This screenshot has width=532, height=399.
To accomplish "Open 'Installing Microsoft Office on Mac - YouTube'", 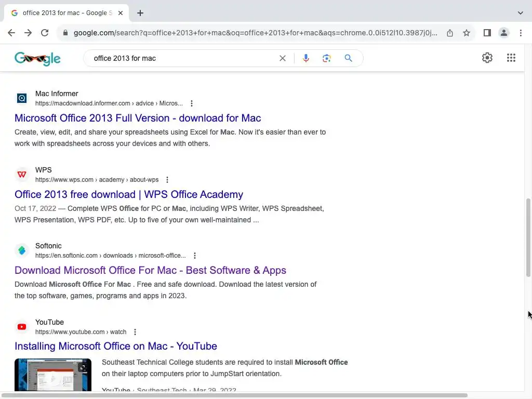I will point(116,347).
